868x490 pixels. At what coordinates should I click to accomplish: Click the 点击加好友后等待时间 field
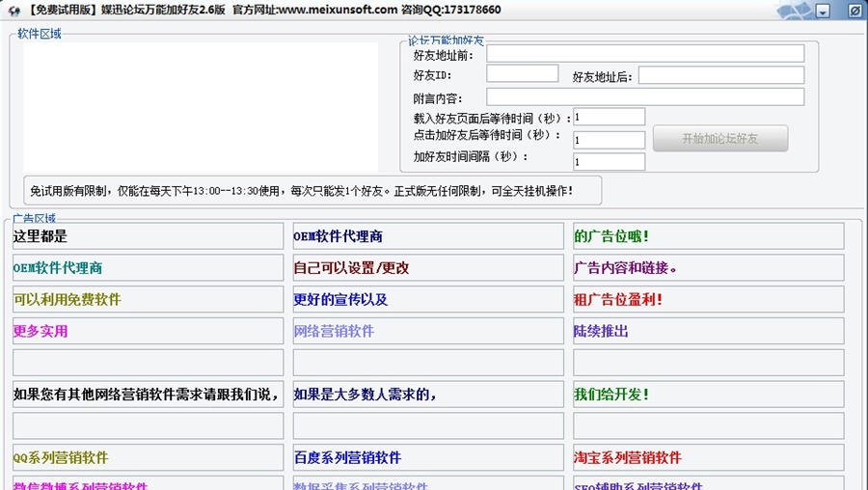point(609,140)
